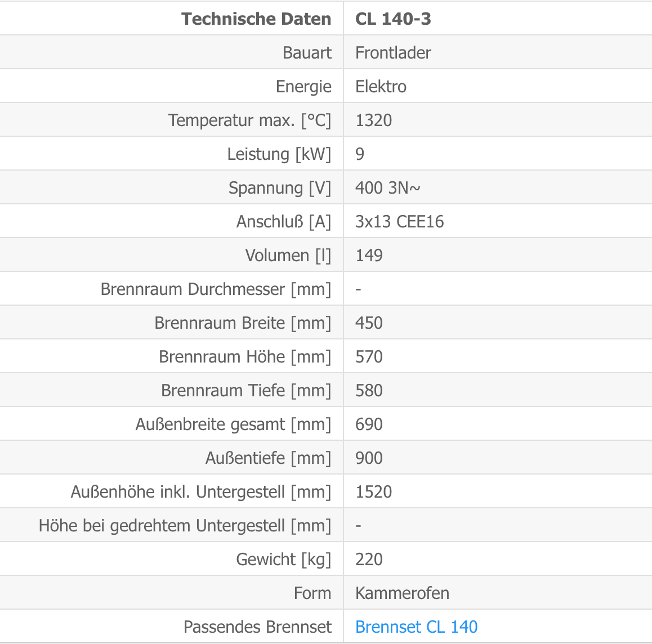
Task: Click the Elektro energy value
Action: tap(381, 87)
